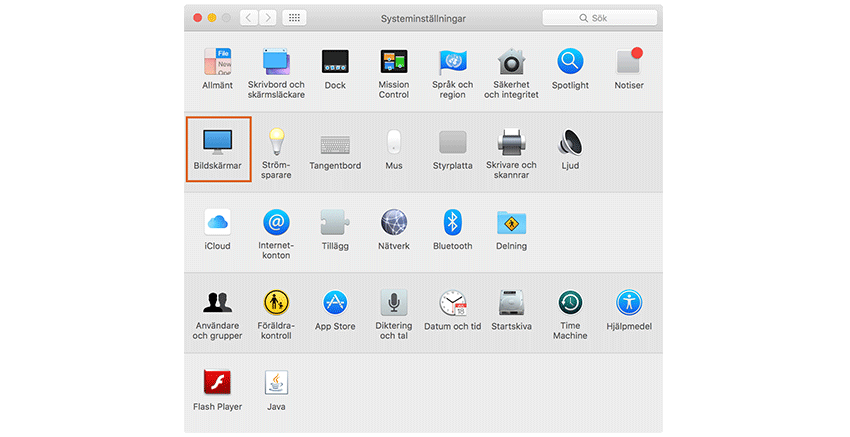Viewport: 850px width, 437px height.
Task: Click the back navigation arrow
Action: pyautogui.click(x=249, y=18)
